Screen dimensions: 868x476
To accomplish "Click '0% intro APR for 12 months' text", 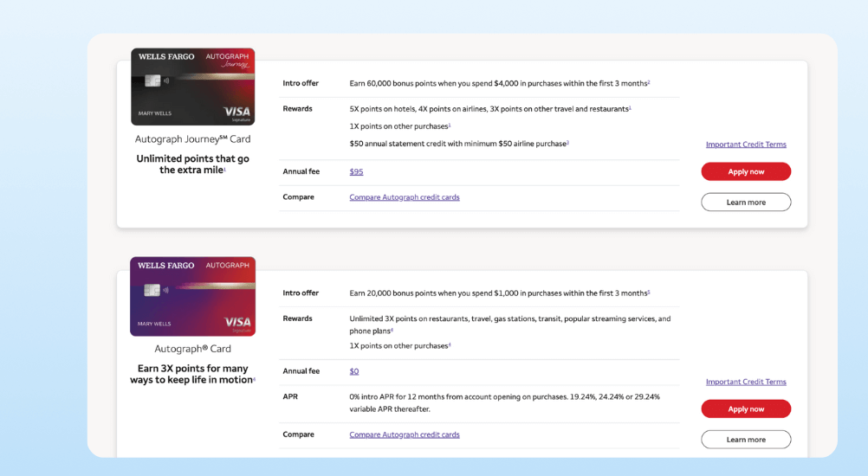I will pos(504,403).
